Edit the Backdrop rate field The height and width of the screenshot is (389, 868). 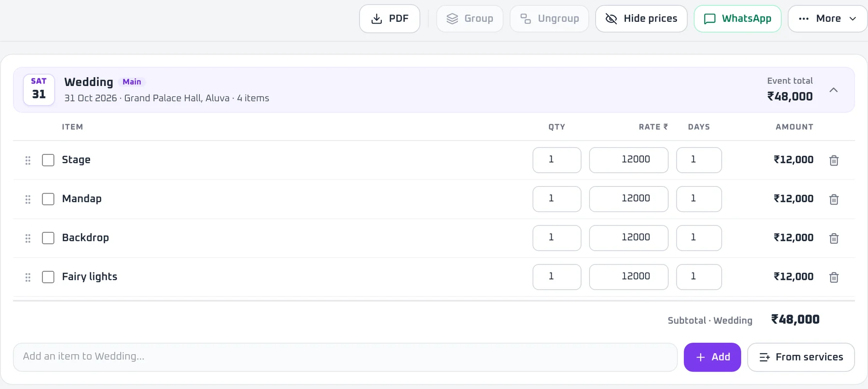point(629,238)
